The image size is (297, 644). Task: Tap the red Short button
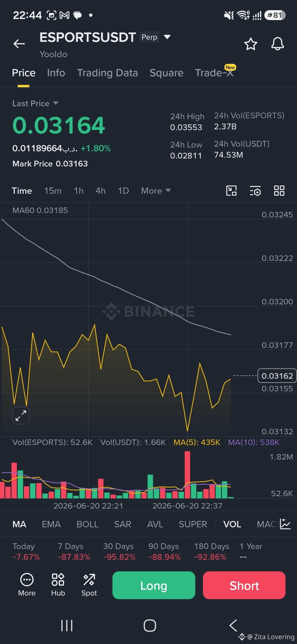click(x=244, y=585)
